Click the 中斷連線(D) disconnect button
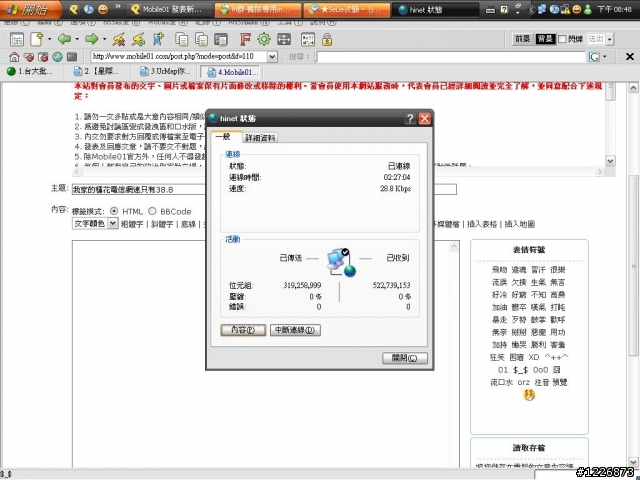 pos(295,330)
